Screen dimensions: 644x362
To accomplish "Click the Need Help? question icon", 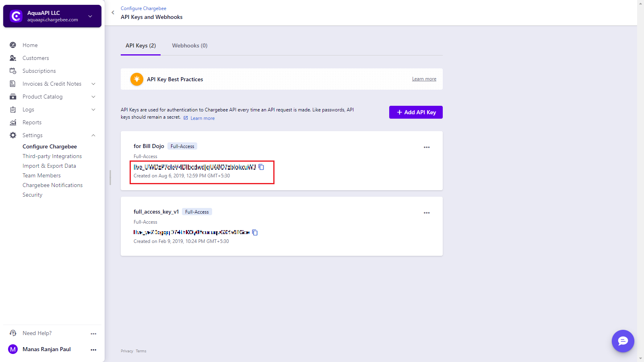I will pos(13,333).
